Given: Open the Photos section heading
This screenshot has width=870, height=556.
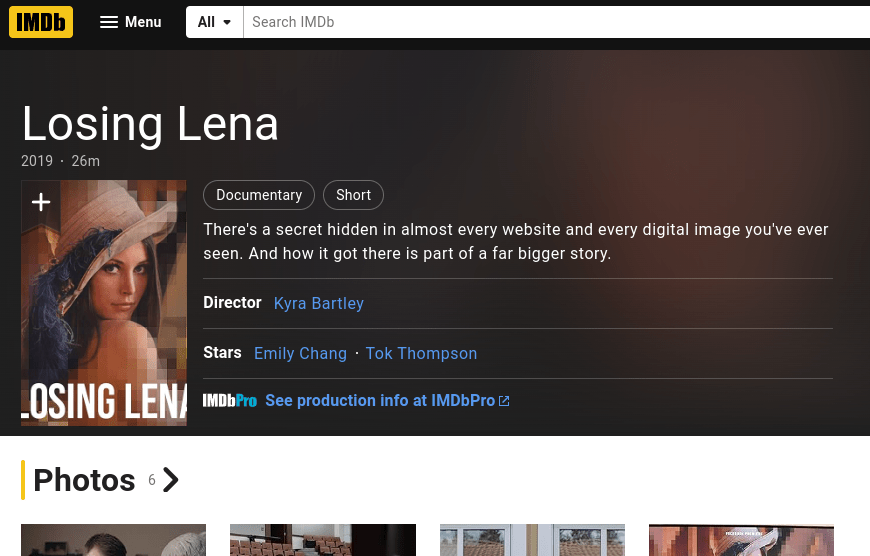Looking at the screenshot, I should tap(84, 480).
